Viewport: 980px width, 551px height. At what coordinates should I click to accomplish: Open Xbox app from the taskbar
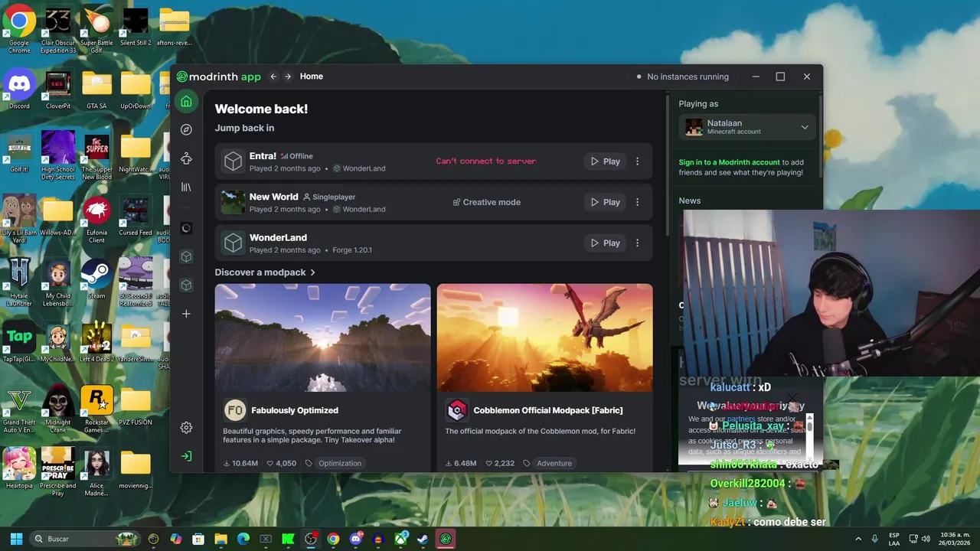[x=400, y=539]
